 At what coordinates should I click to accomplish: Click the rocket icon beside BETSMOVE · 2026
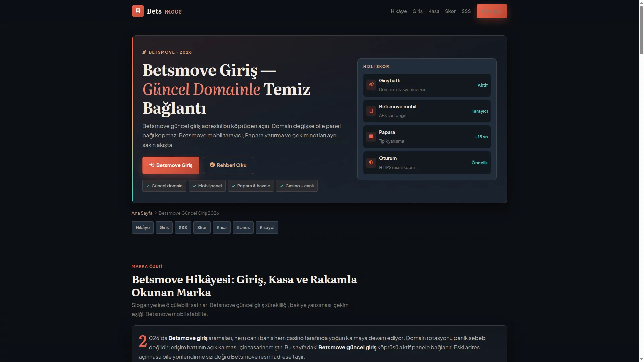[x=144, y=52]
